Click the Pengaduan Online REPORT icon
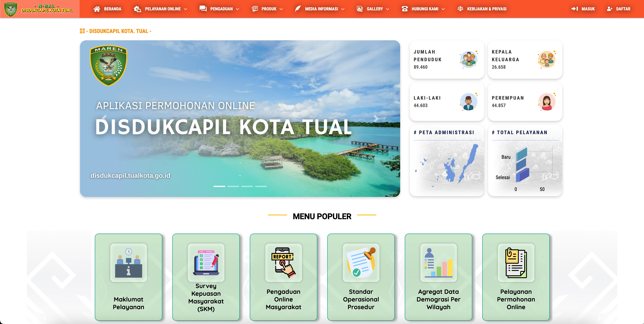The width and height of the screenshot is (644, 324). (283, 263)
